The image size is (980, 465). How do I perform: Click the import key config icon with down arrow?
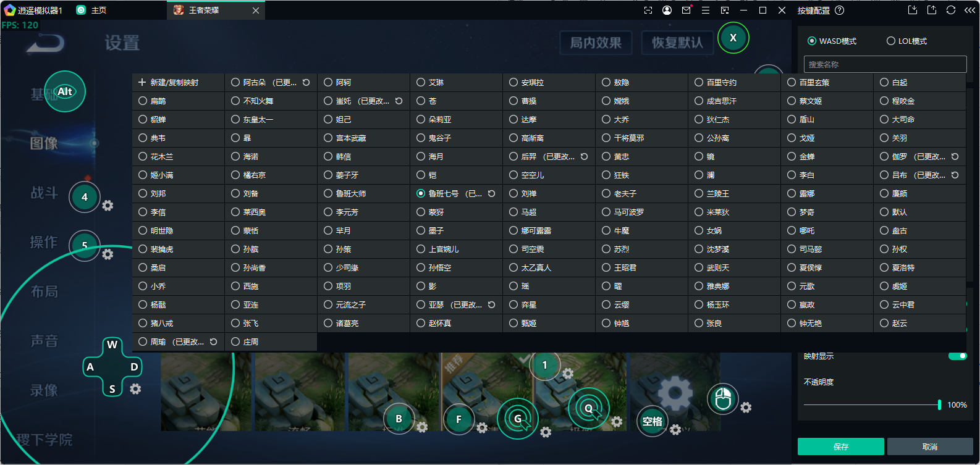click(913, 10)
